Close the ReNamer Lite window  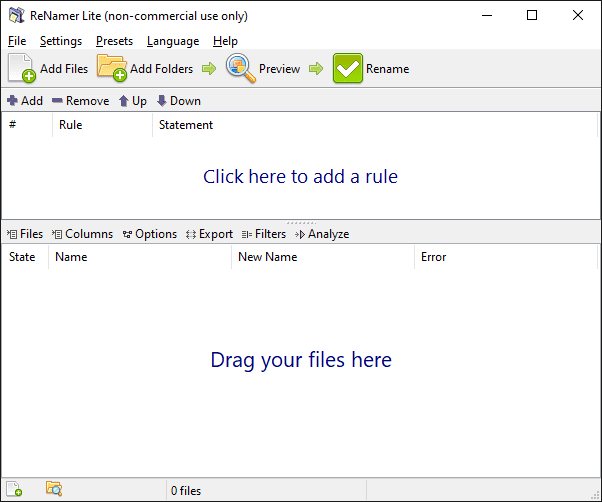[x=577, y=15]
